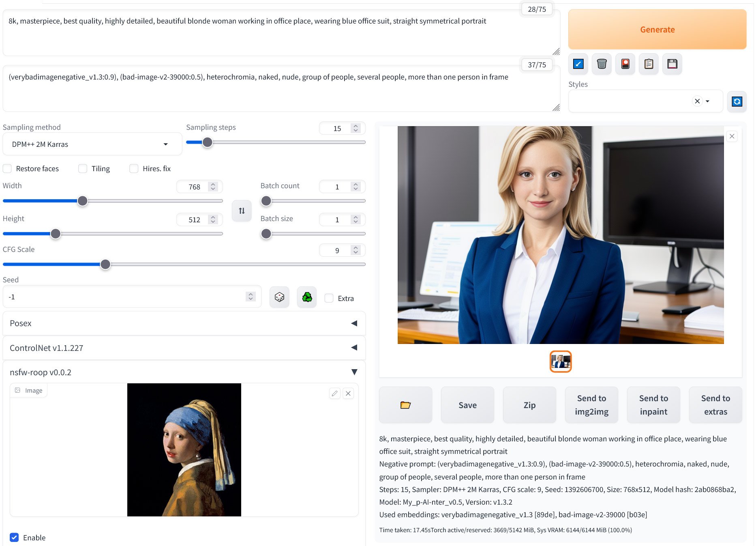This screenshot has height=546, width=756.
Task: Open the Sampling method dropdown
Action: [92, 144]
